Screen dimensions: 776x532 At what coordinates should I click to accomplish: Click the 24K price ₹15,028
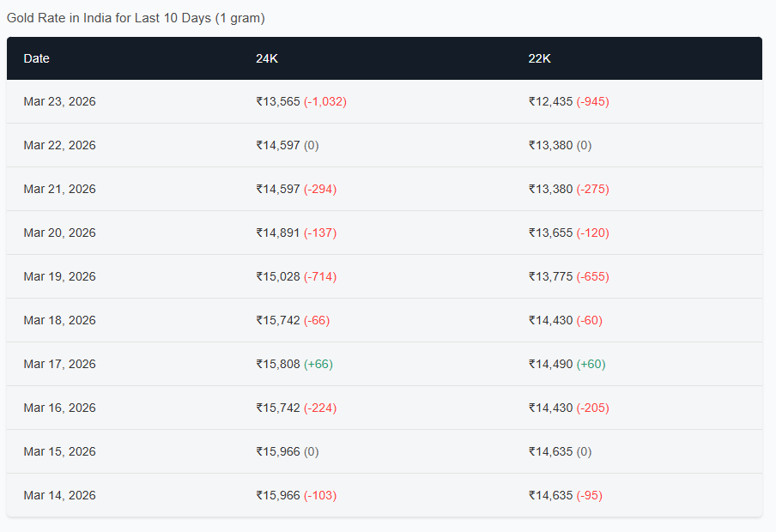(x=278, y=276)
